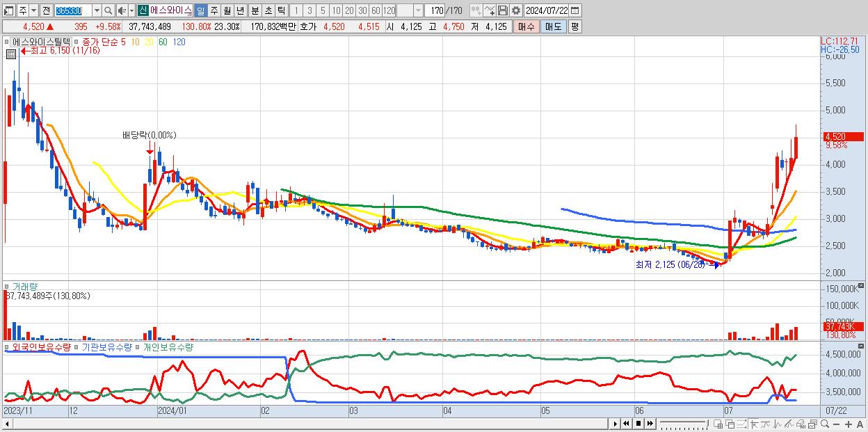Click the magnifier search icon beside stock code

click(108, 10)
